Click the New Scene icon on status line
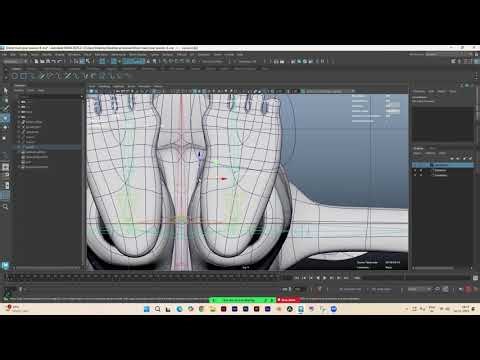This screenshot has height=360, width=480. [36, 61]
